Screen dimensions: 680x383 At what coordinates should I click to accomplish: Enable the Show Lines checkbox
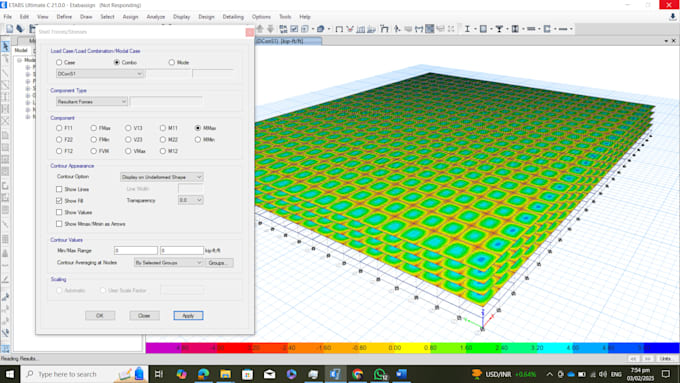click(x=59, y=189)
